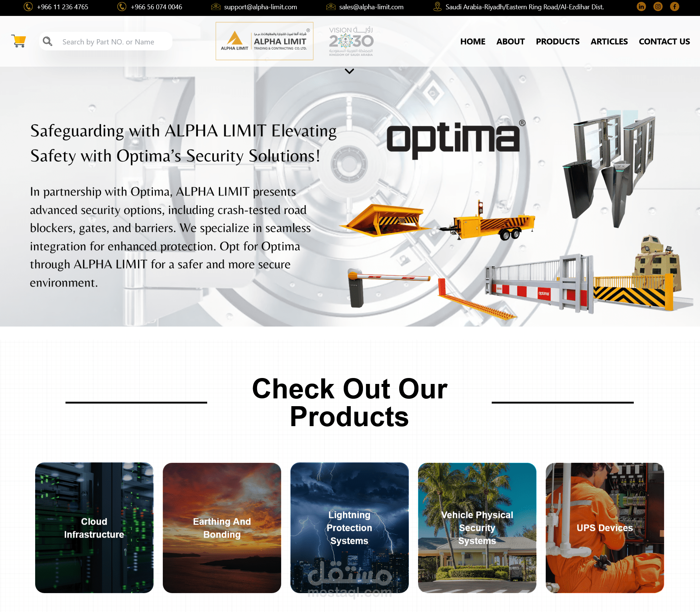Open the shopping cart icon
Viewport: 700px width, 612px height.
[18, 41]
